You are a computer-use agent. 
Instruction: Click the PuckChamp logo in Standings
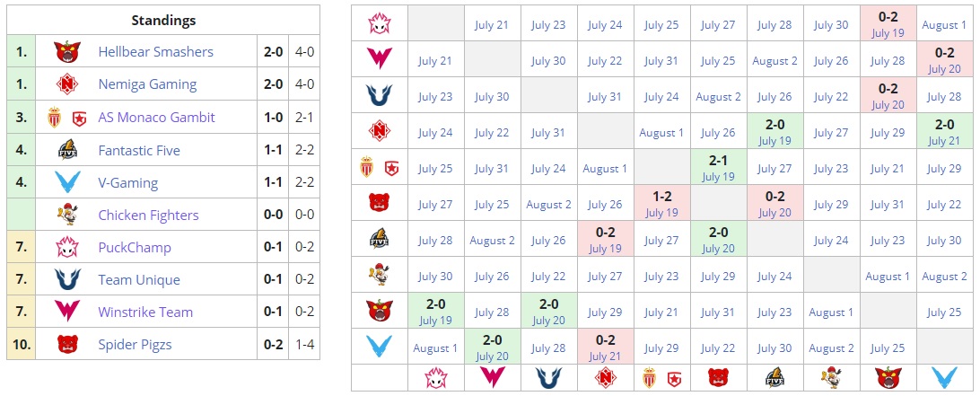click(68, 248)
